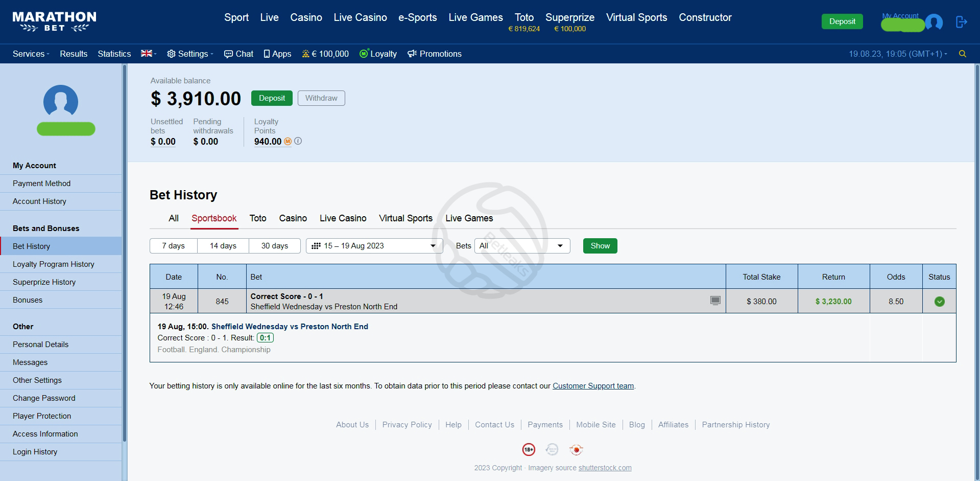Click the loyalty points info icon
Viewport: 980px width, 481px height.
click(298, 141)
